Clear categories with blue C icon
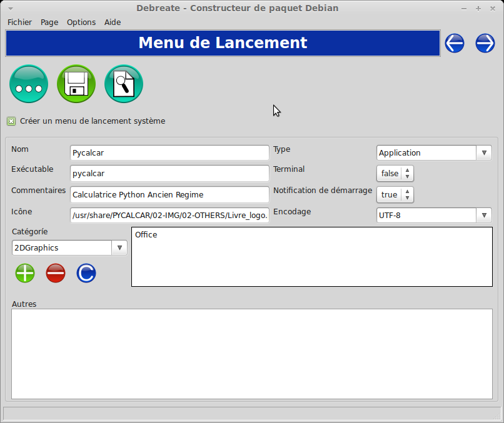The image size is (504, 423). point(86,273)
